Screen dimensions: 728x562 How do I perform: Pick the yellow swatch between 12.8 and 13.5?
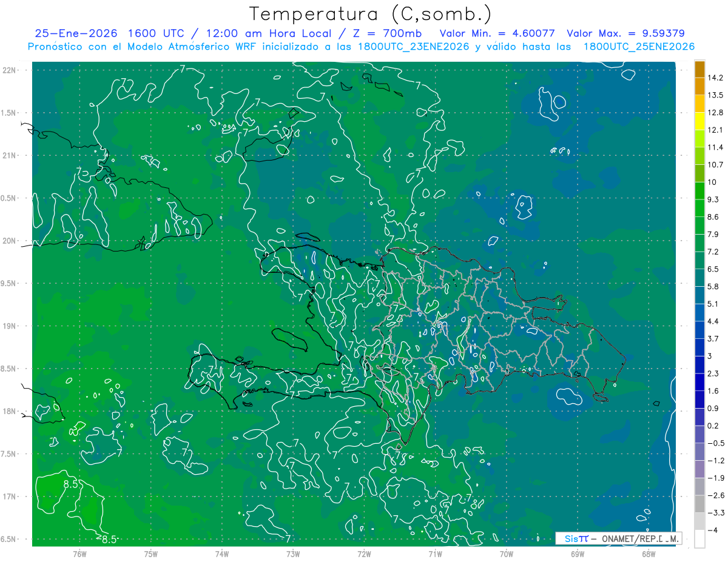(x=699, y=104)
